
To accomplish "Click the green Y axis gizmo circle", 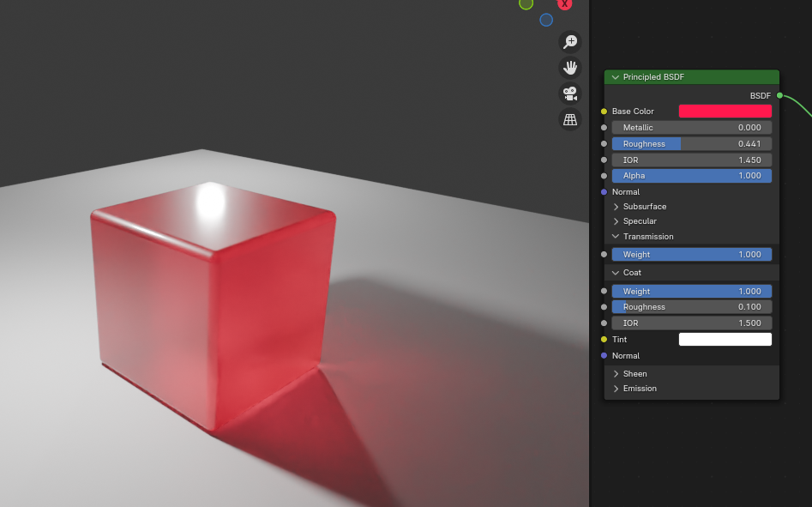I will 526,3.
